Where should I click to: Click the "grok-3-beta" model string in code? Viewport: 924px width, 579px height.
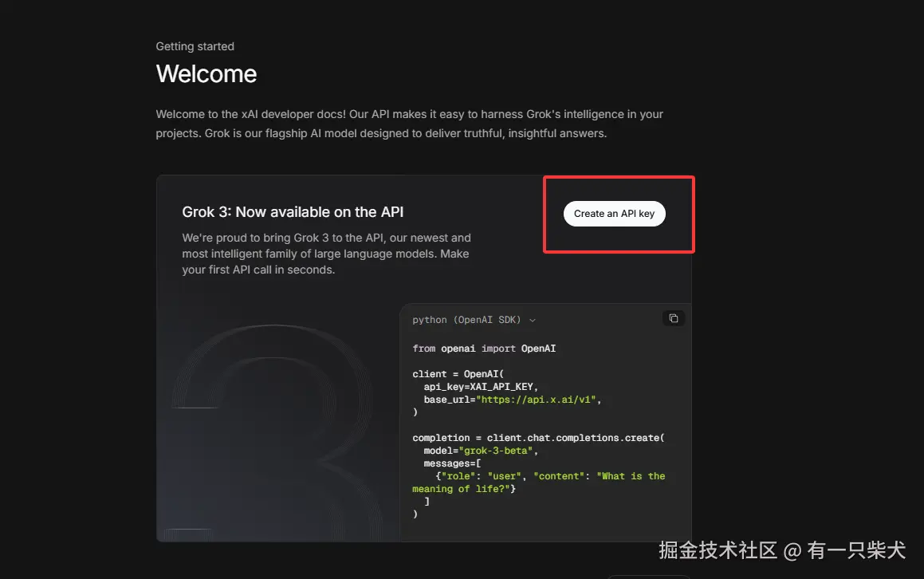(496, 451)
